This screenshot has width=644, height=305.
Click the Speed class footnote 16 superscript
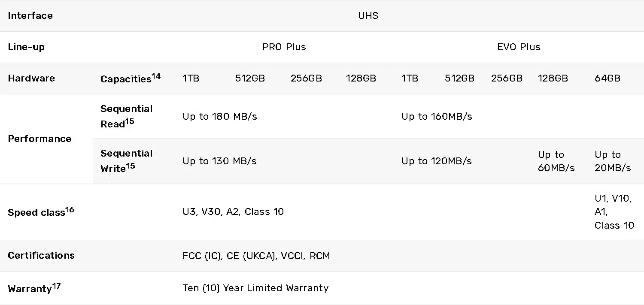click(x=70, y=210)
